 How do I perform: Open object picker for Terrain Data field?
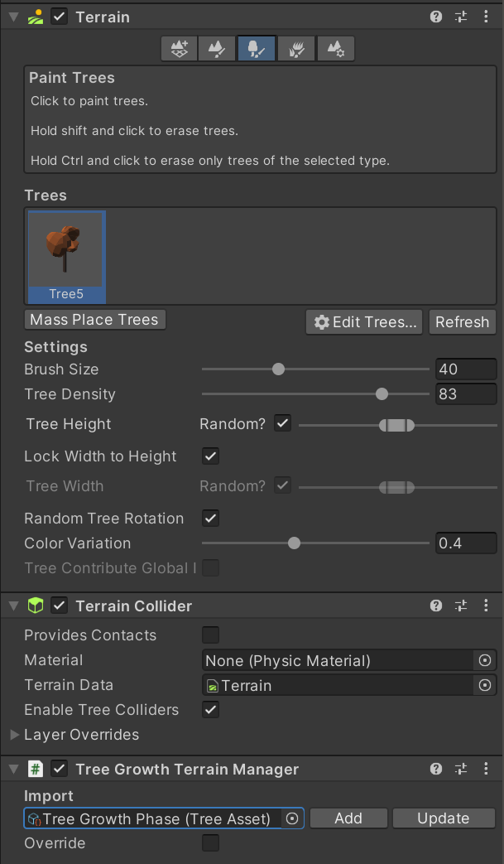485,685
